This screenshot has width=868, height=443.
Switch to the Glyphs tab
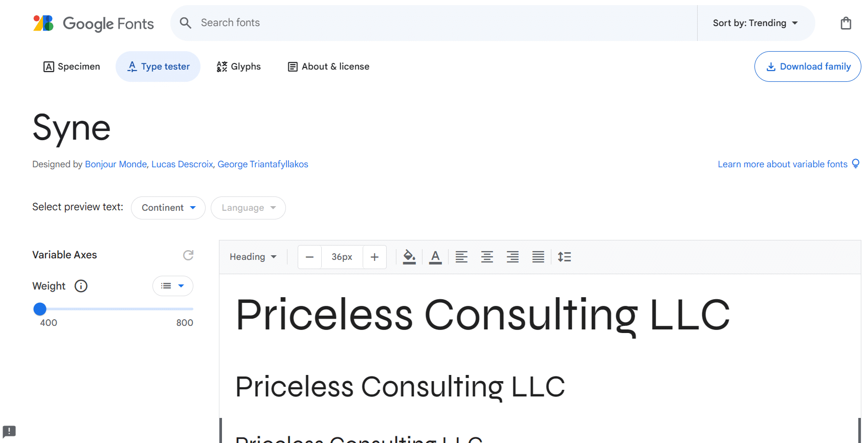(238, 67)
